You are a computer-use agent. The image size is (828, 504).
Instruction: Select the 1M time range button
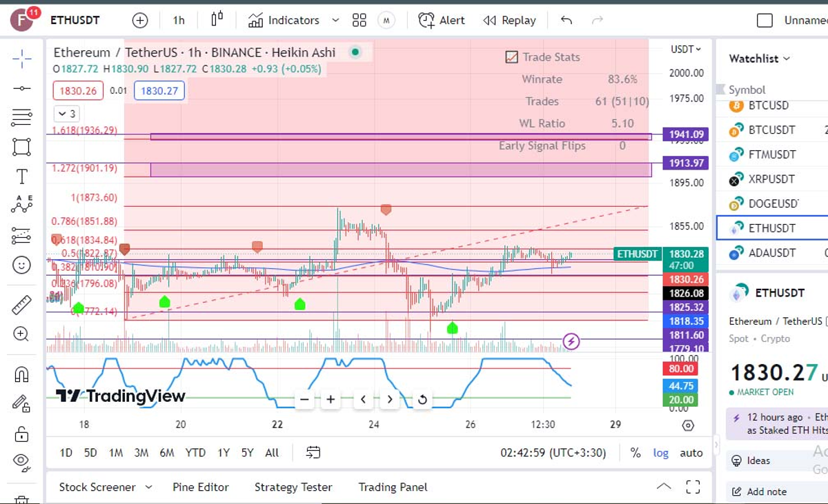pyautogui.click(x=116, y=453)
